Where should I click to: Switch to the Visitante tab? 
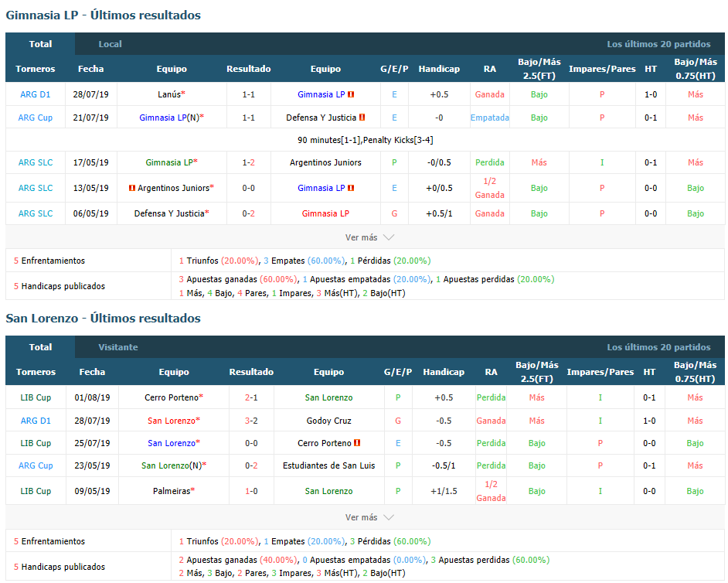pyautogui.click(x=118, y=347)
